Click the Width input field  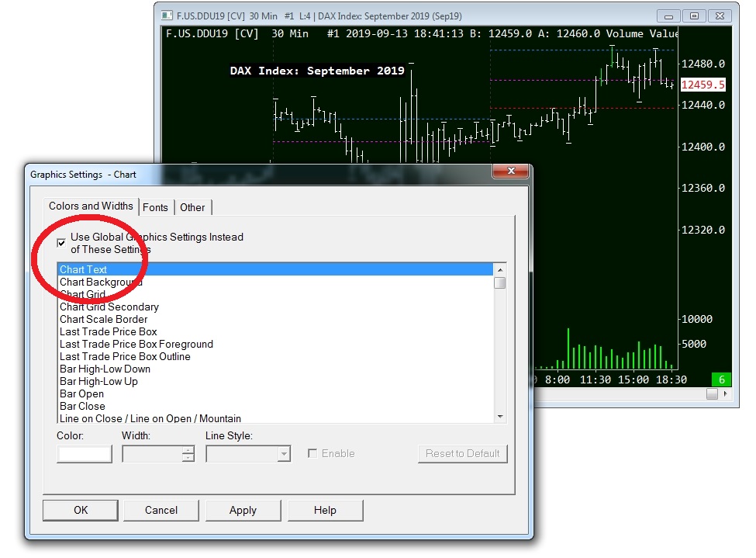(x=152, y=454)
